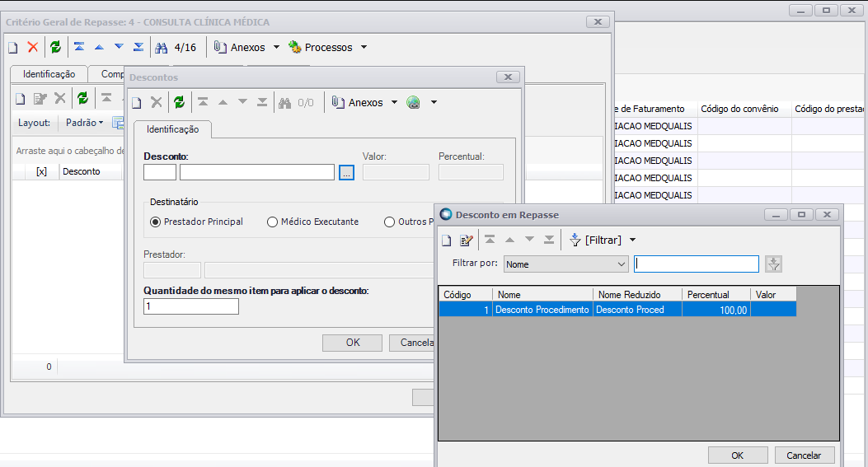Screen dimensions: 868x467
Task: Select the Desconto Procedimento row
Action: [x=617, y=310]
